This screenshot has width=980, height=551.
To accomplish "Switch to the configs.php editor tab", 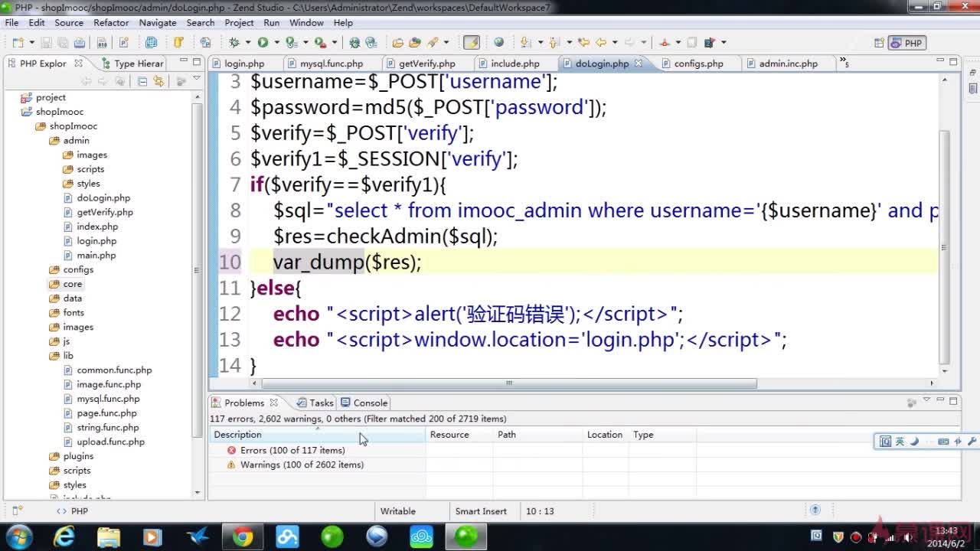I will (x=698, y=64).
